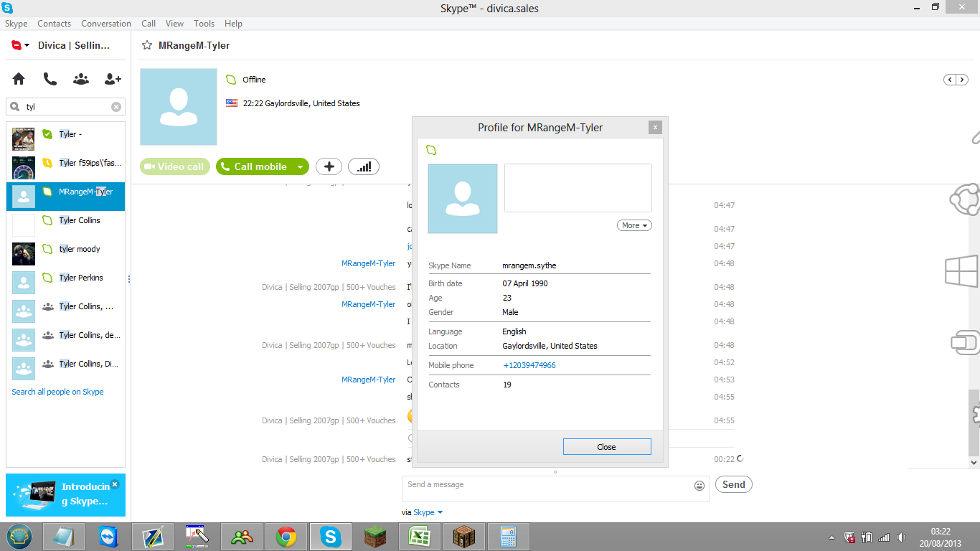Viewport: 980px width, 551px height.
Task: Click the Skype taskbar icon
Action: 331,537
